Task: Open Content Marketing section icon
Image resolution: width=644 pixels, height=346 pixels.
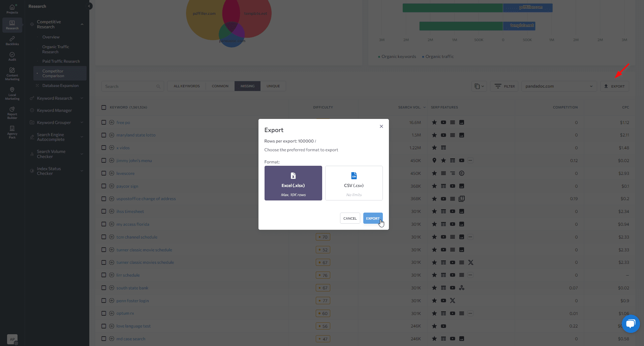Action: [12, 74]
